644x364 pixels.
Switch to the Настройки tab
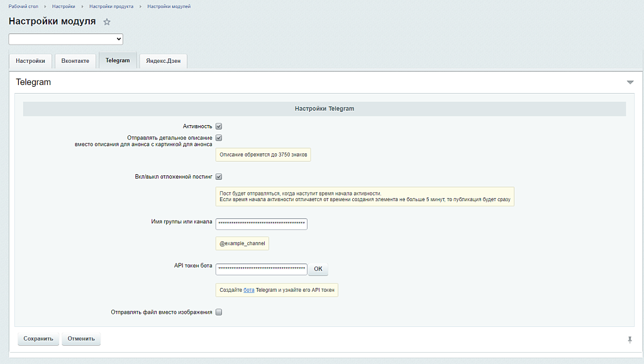(x=30, y=61)
